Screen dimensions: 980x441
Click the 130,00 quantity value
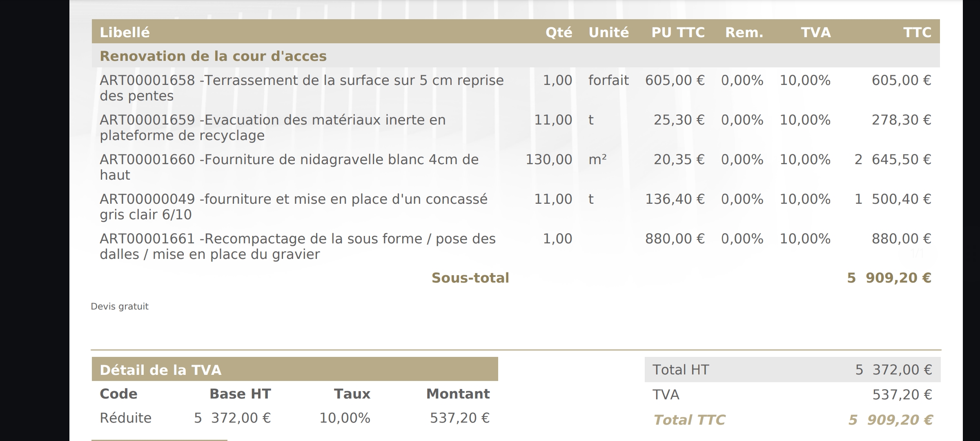click(549, 159)
